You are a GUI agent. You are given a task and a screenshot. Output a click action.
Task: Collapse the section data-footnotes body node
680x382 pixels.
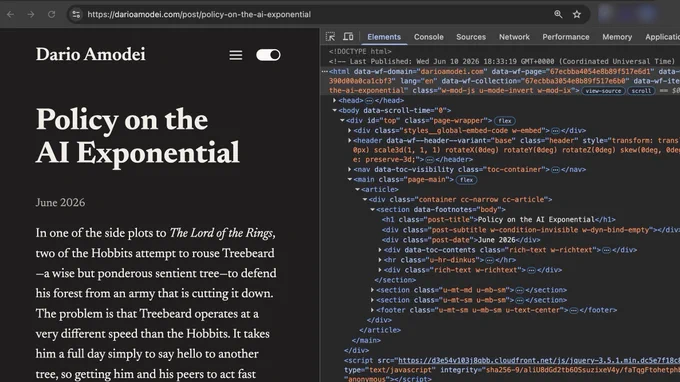click(x=372, y=209)
